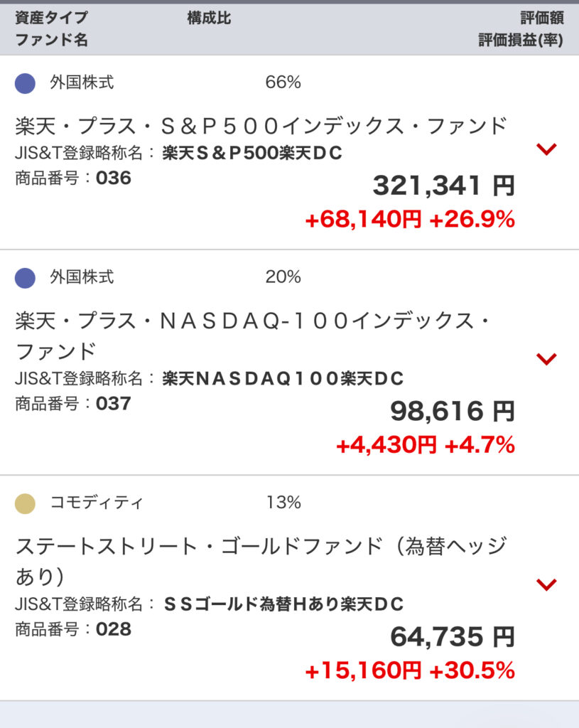Expand the NASDAQ-100 fund details chevron
This screenshot has width=579, height=728.
tap(546, 359)
